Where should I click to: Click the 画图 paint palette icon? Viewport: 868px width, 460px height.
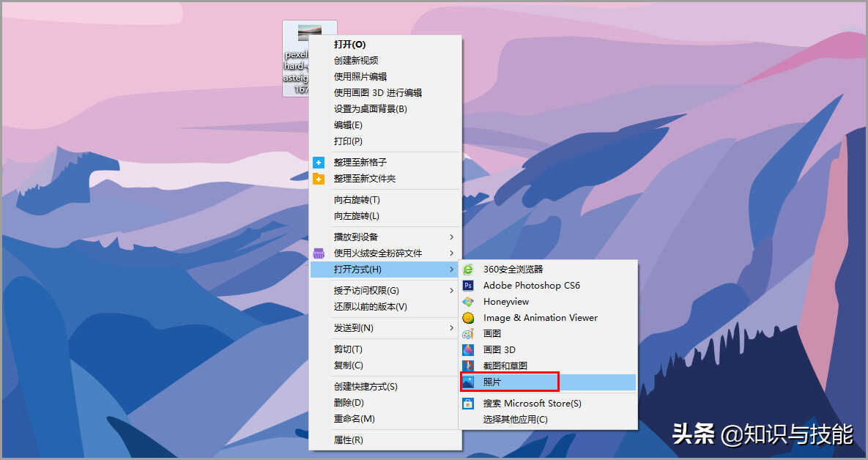(468, 334)
